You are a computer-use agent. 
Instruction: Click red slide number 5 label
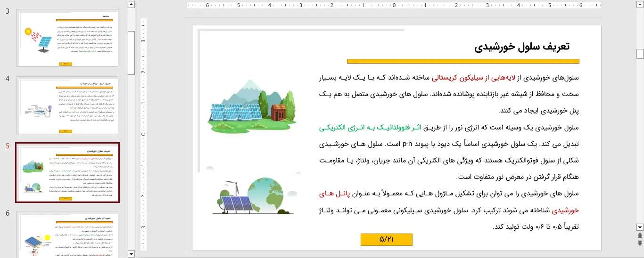8,145
